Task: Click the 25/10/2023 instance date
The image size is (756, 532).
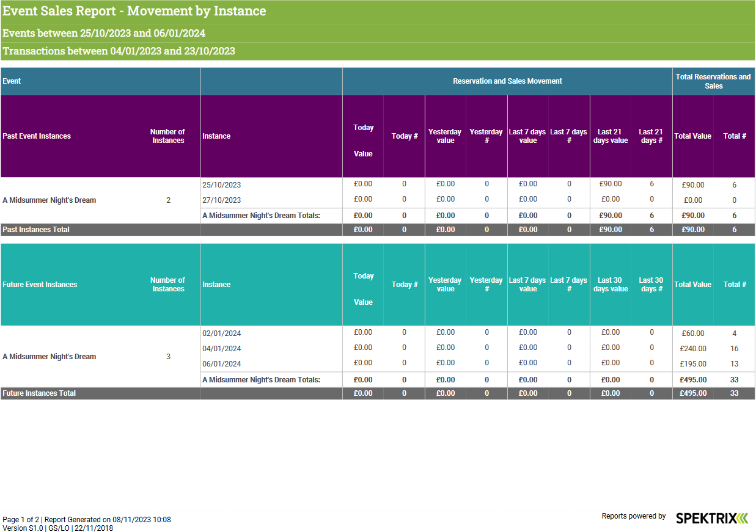Action: [x=221, y=185]
